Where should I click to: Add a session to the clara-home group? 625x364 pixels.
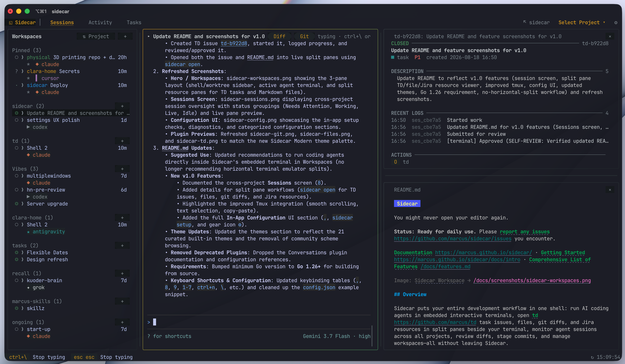(x=122, y=218)
